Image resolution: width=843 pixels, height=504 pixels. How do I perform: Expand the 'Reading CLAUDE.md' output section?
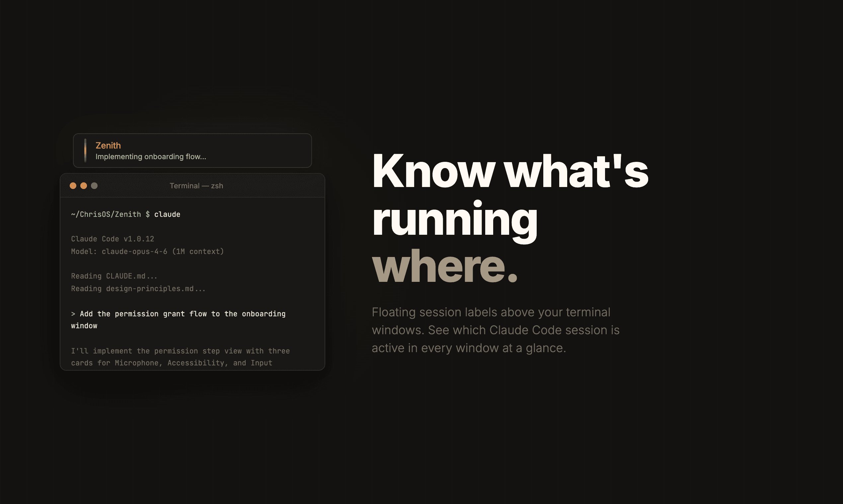click(x=114, y=276)
